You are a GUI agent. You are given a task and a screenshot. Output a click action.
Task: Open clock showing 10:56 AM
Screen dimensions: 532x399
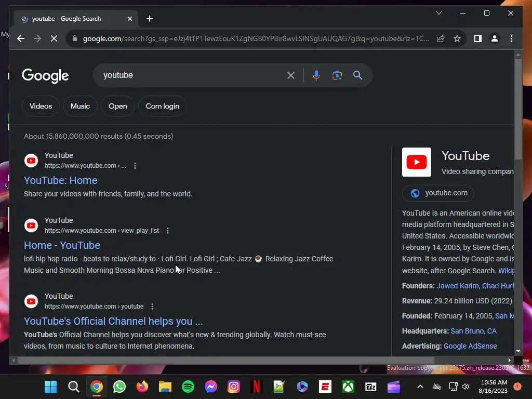coord(494,387)
